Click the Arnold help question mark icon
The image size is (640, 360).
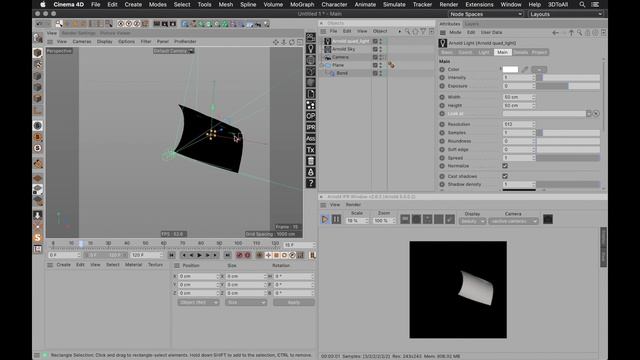(x=311, y=183)
